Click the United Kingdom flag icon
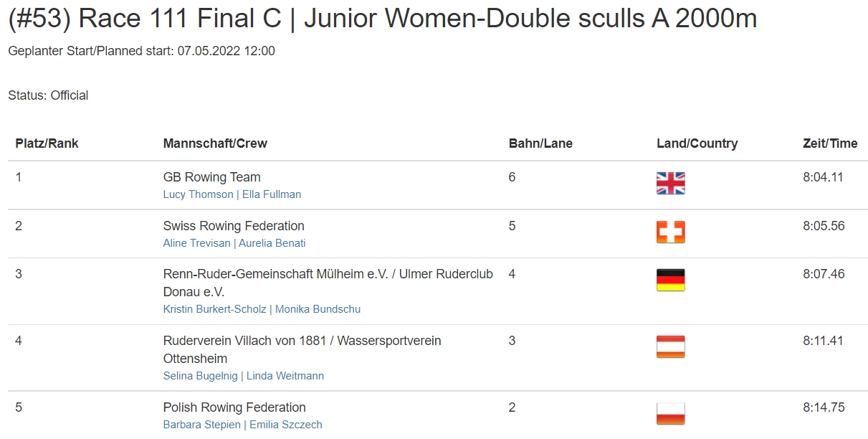The width and height of the screenshot is (868, 439). pyautogui.click(x=670, y=184)
